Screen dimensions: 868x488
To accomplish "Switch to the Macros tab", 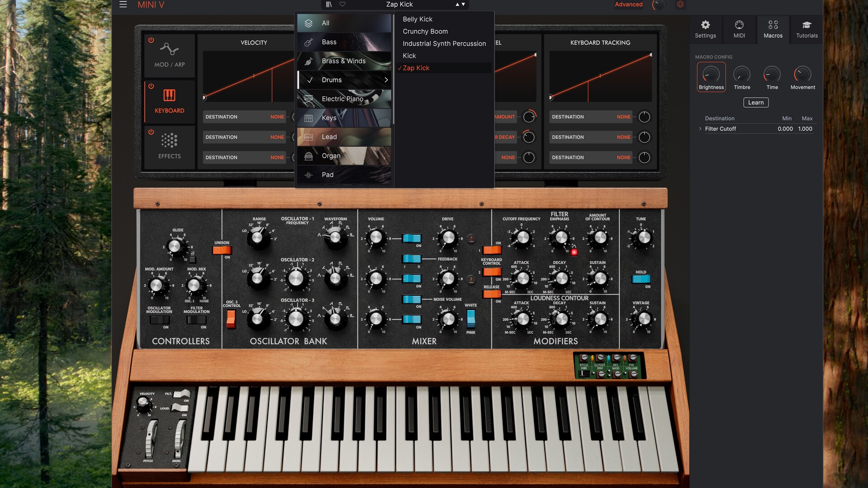I will [773, 29].
